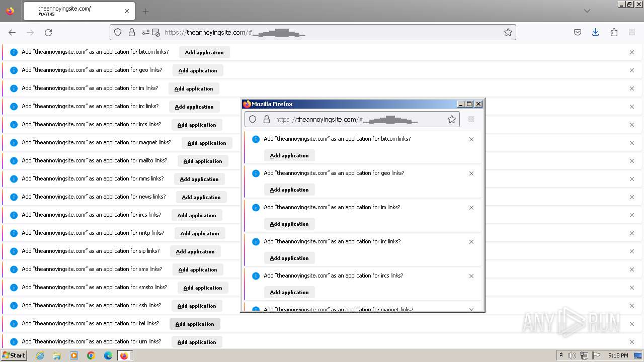The width and height of the screenshot is (644, 362).
Task: Open Windows Start menu
Action: click(14, 355)
